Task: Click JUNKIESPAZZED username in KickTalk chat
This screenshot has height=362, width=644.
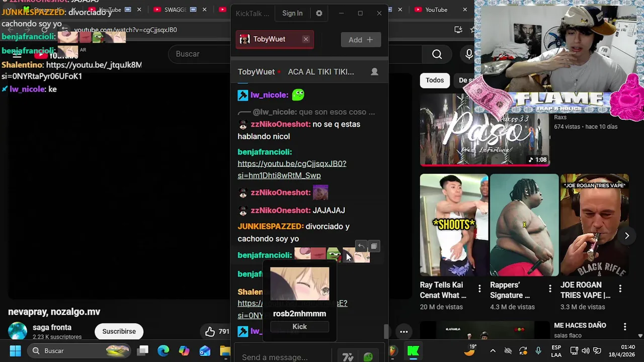Action: click(271, 226)
